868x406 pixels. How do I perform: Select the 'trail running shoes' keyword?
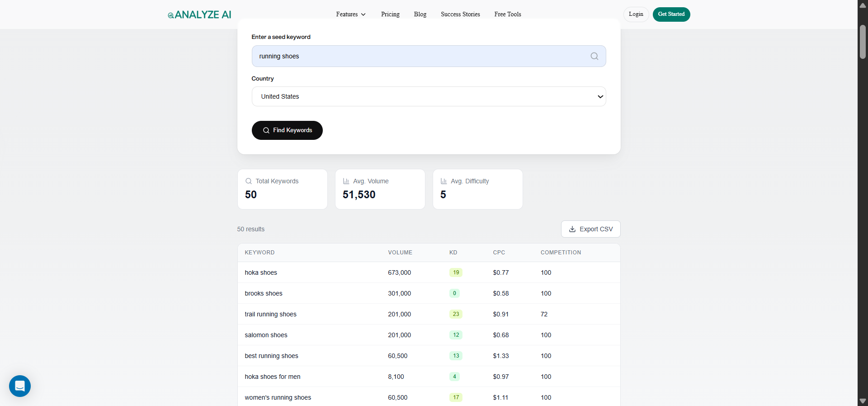[270, 314]
